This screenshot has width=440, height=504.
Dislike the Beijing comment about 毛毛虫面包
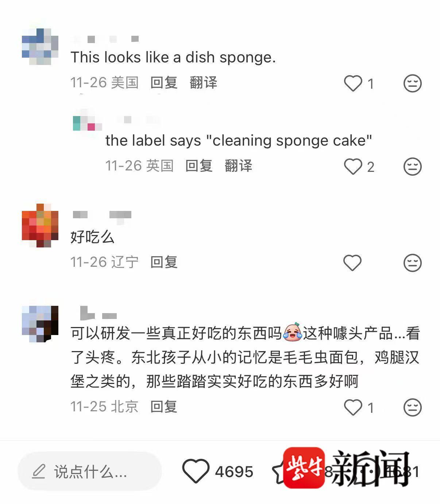(x=412, y=407)
